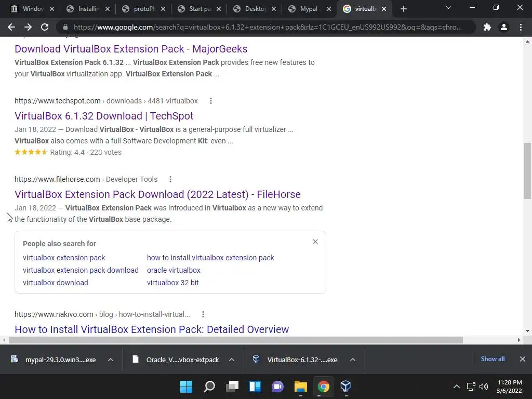Open the Chrome extensions puzzle icon
The image size is (532, 399).
pyautogui.click(x=487, y=27)
